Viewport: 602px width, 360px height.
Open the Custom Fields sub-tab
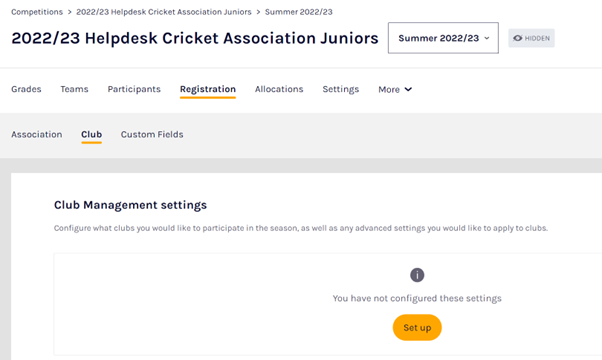(152, 134)
